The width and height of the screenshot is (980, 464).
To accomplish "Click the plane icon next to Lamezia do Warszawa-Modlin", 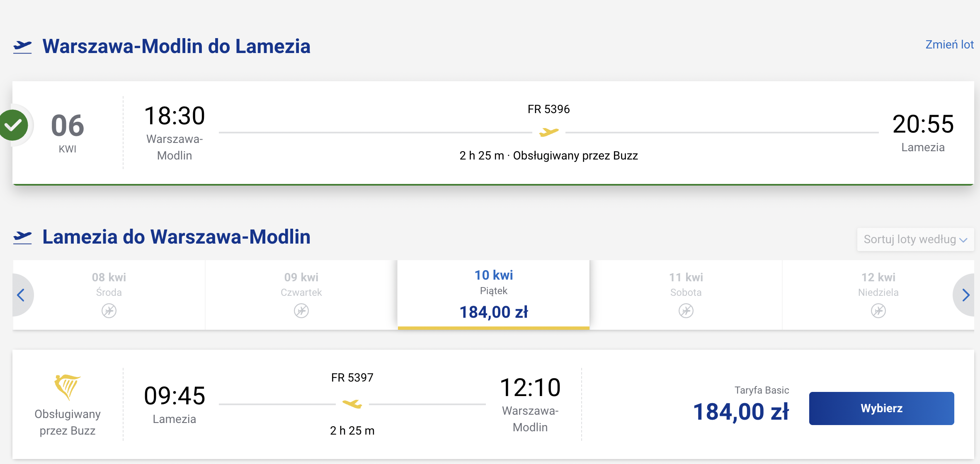I will tap(22, 237).
